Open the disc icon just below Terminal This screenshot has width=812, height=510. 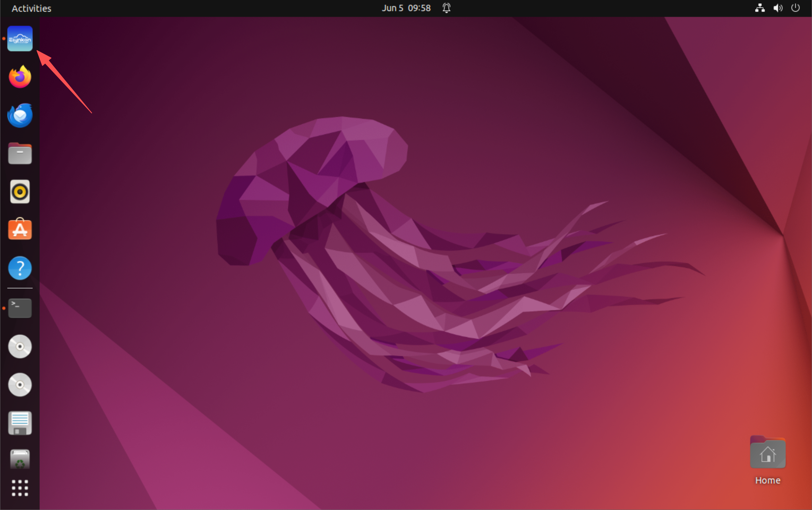click(x=20, y=346)
